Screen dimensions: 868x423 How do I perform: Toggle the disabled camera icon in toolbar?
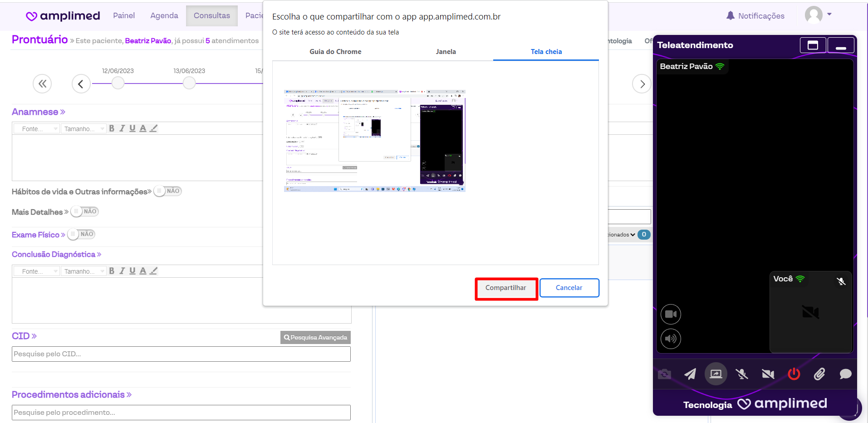(x=768, y=374)
